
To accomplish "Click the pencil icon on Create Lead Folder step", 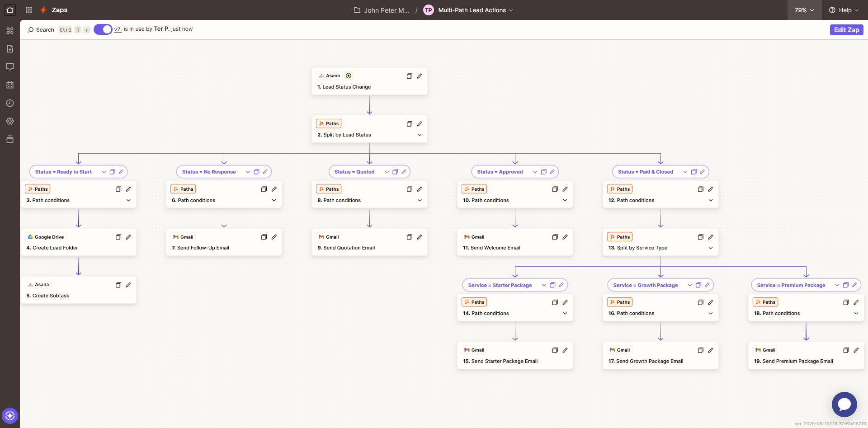I will pyautogui.click(x=128, y=237).
